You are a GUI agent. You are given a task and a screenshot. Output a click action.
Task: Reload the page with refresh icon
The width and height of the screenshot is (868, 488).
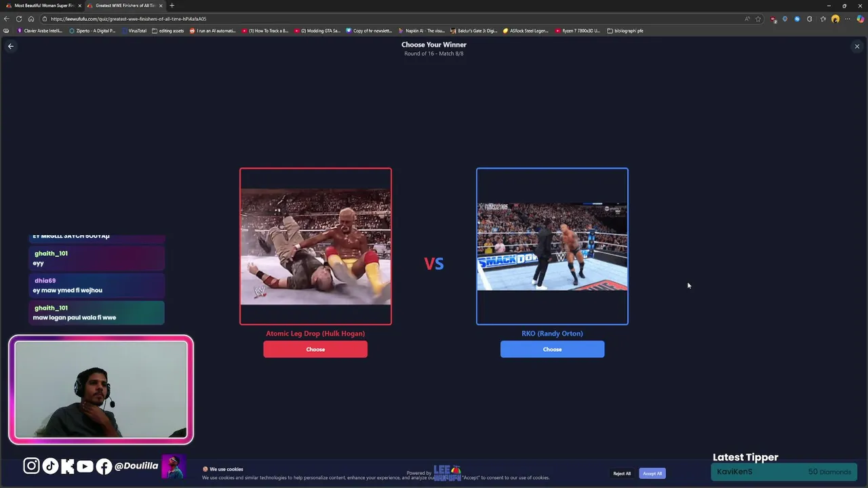pos(19,19)
